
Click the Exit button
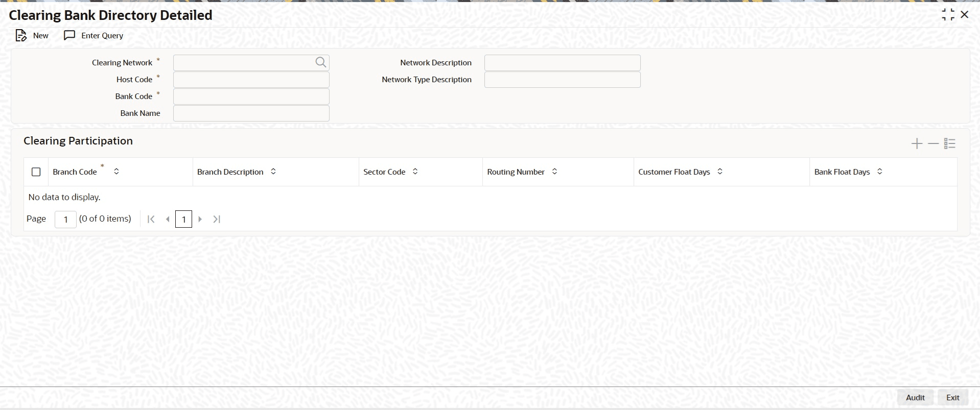(953, 397)
